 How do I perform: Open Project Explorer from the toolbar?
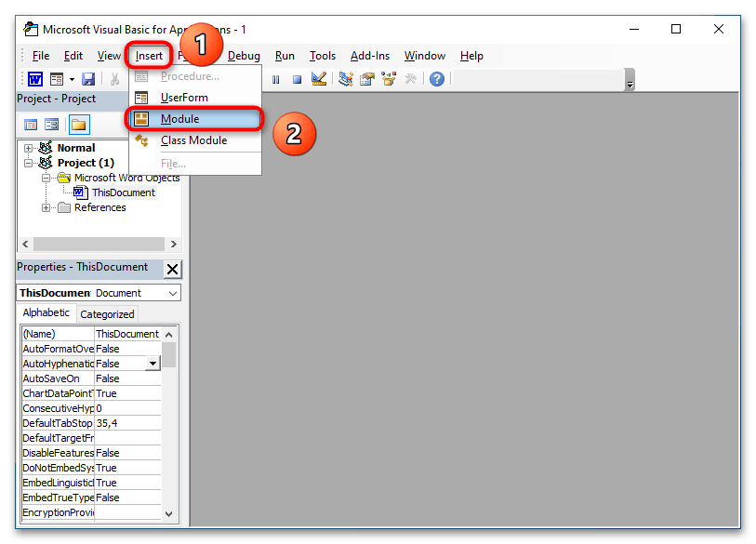(x=346, y=80)
